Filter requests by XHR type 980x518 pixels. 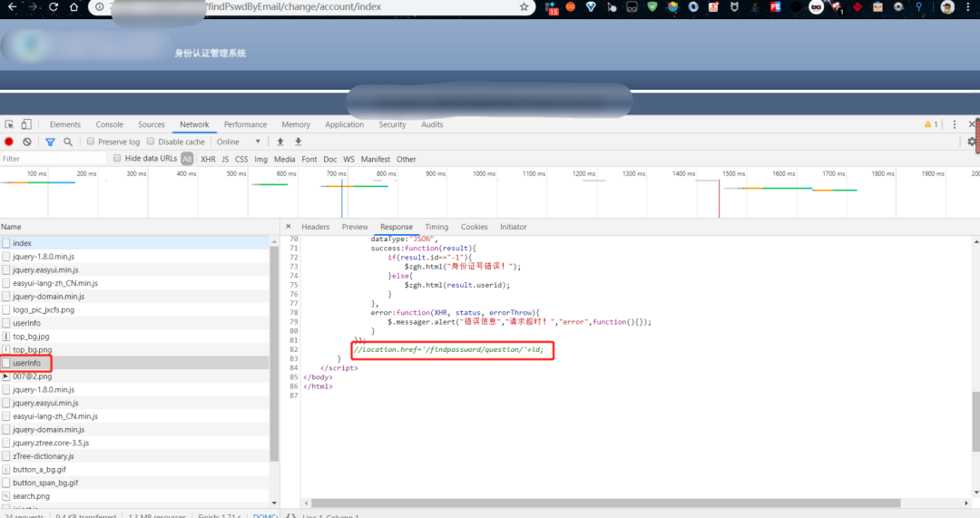(208, 160)
